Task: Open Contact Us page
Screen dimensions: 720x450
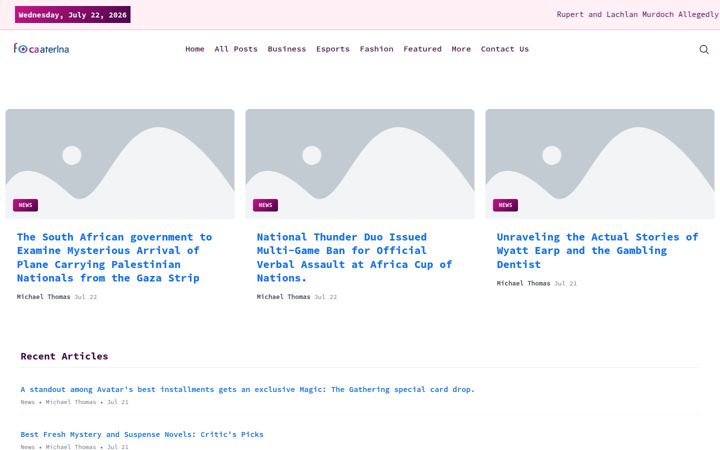Action: point(505,49)
